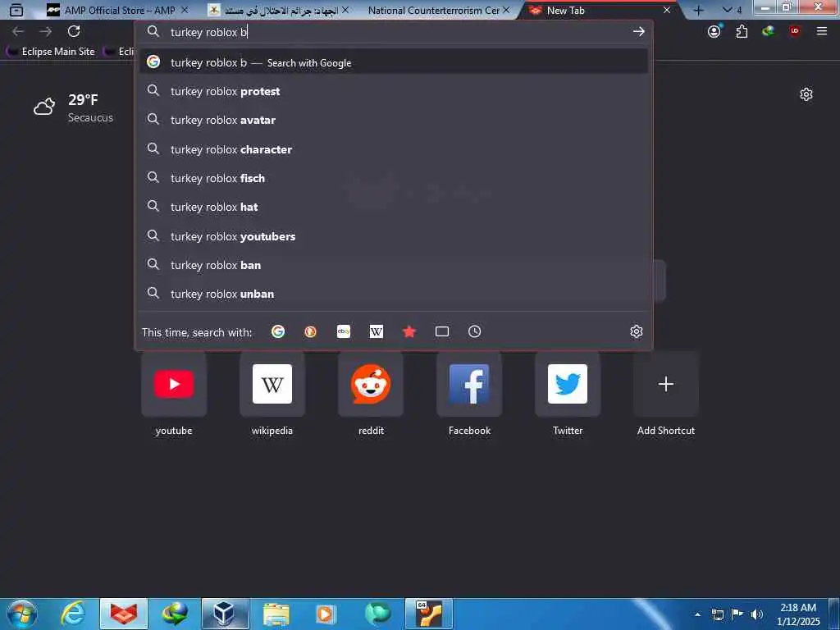Close the AMP Official Store tab
Image resolution: width=840 pixels, height=630 pixels.
pyautogui.click(x=185, y=10)
